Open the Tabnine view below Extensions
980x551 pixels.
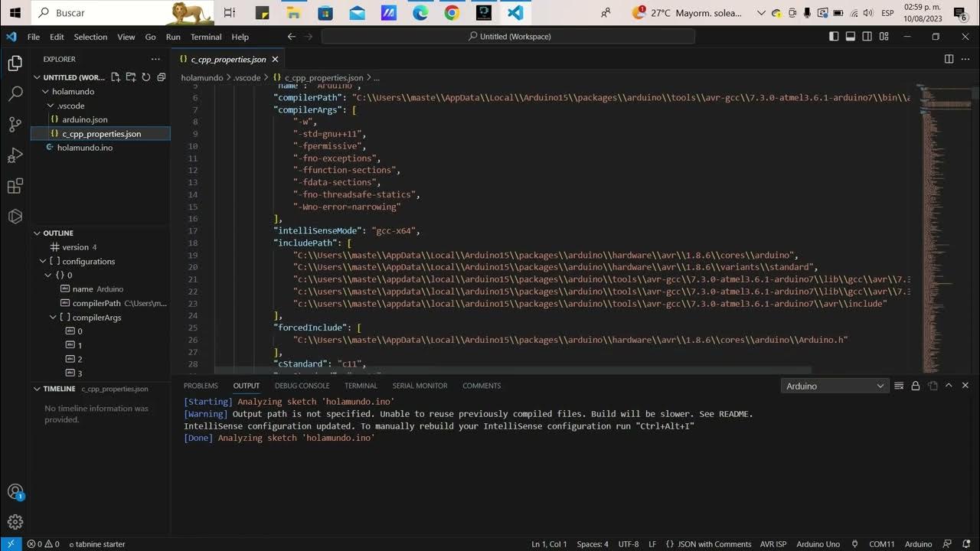point(15,217)
